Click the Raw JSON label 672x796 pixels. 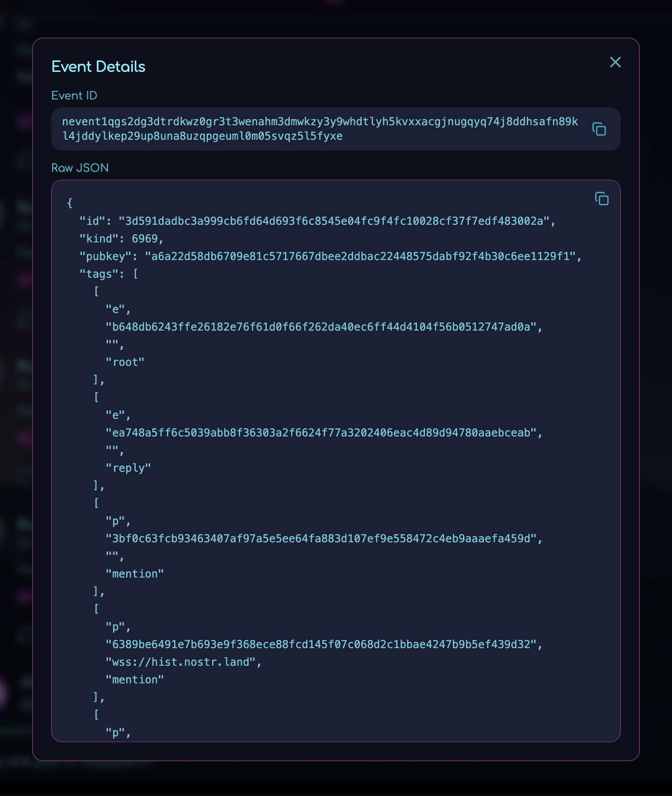(x=80, y=168)
